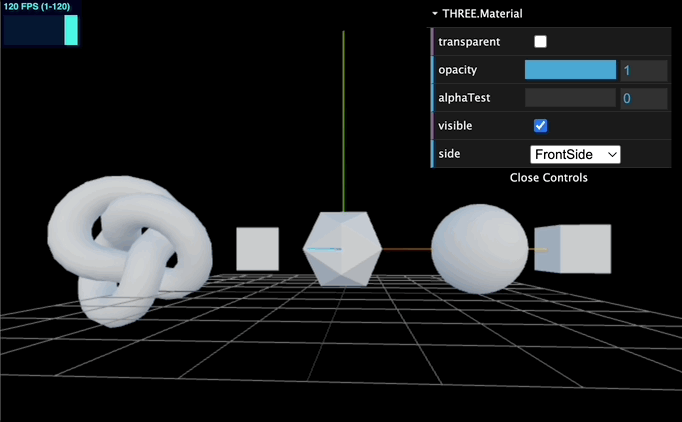Click the Close Controls button

(548, 178)
